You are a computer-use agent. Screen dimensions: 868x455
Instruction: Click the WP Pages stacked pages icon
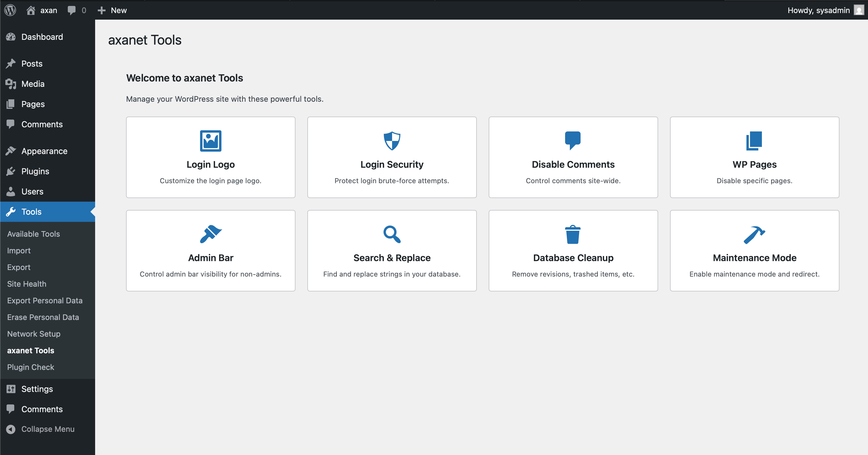click(754, 141)
